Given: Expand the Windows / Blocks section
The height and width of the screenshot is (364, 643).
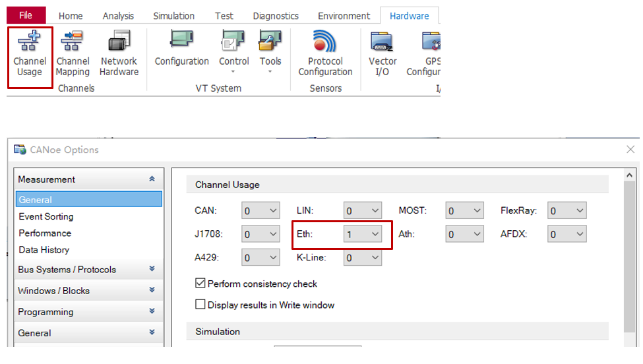Looking at the screenshot, I should pos(152,289).
